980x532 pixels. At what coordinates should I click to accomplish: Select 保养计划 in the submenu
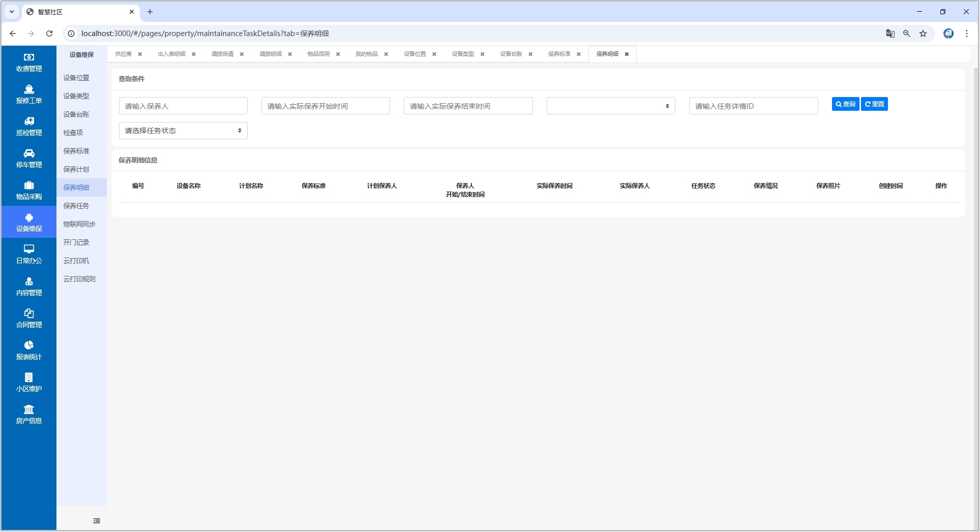pos(76,169)
